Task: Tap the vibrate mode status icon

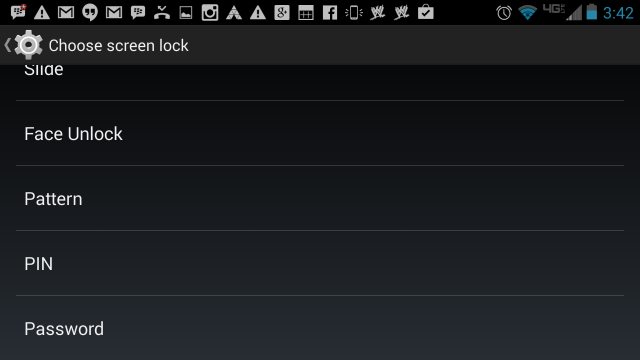Action: [353, 13]
